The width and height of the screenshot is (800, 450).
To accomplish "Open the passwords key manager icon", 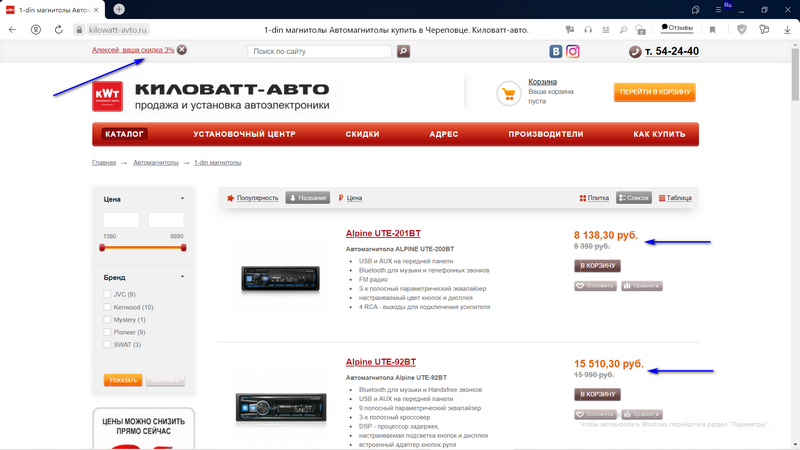I will pyautogui.click(x=764, y=30).
